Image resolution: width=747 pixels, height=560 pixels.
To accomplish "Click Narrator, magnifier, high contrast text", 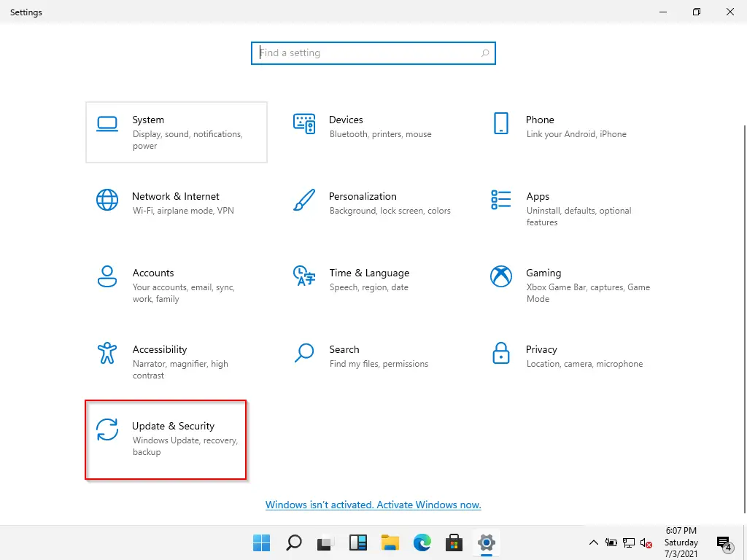I will click(180, 370).
